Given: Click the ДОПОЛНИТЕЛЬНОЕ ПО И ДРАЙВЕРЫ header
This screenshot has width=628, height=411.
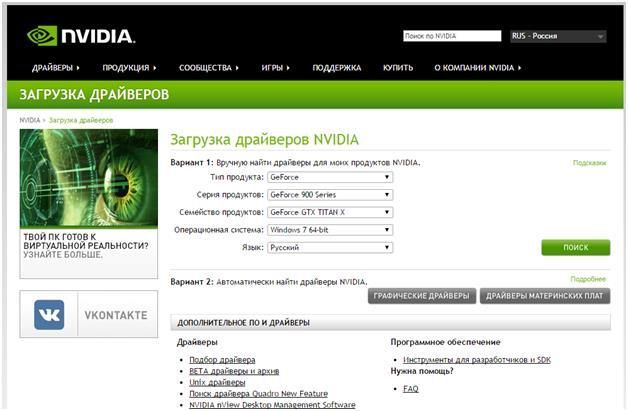Looking at the screenshot, I should pyautogui.click(x=243, y=323).
